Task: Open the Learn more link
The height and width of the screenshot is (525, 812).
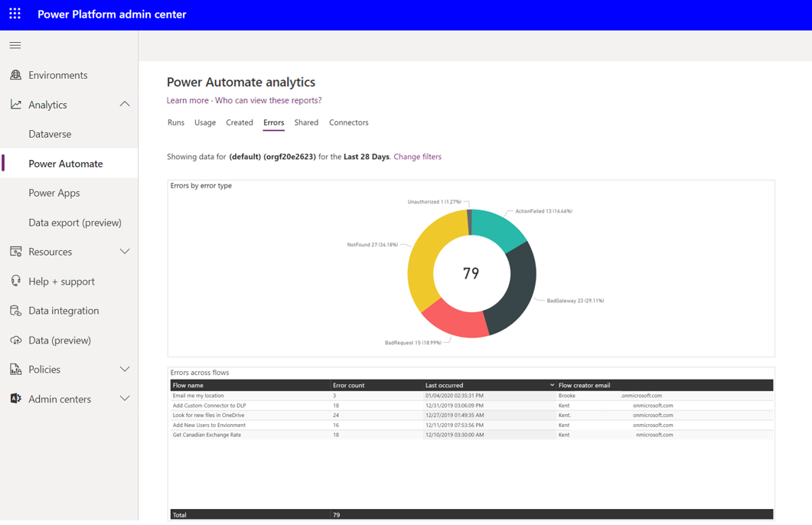Action: click(x=188, y=100)
